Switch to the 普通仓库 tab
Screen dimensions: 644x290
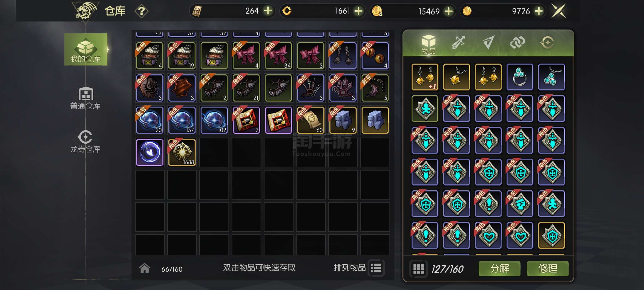86,98
